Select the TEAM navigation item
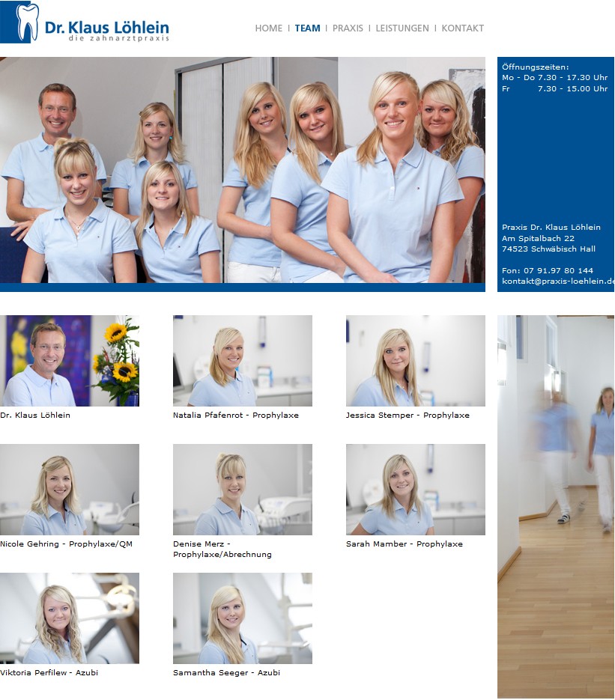The height and width of the screenshot is (700, 615). (307, 28)
